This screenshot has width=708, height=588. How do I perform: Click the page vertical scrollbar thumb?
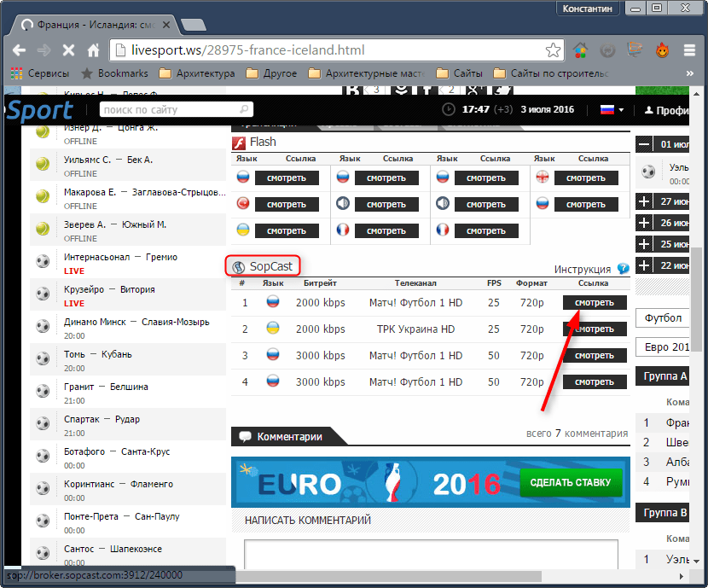[697, 299]
